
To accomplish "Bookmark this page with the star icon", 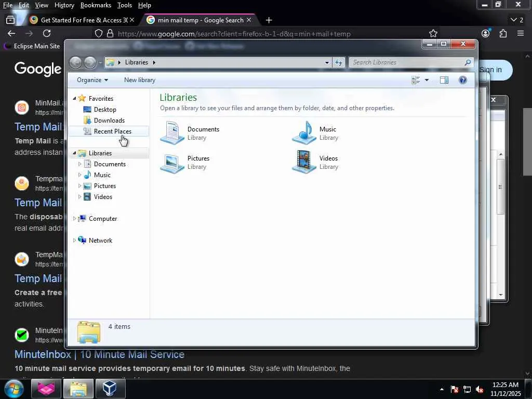I will click(x=433, y=33).
